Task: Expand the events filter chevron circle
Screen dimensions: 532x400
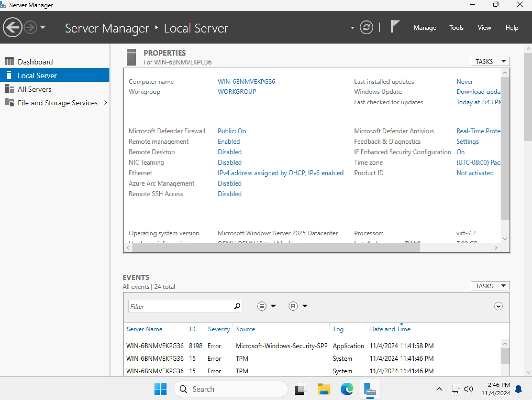Action: (x=498, y=306)
